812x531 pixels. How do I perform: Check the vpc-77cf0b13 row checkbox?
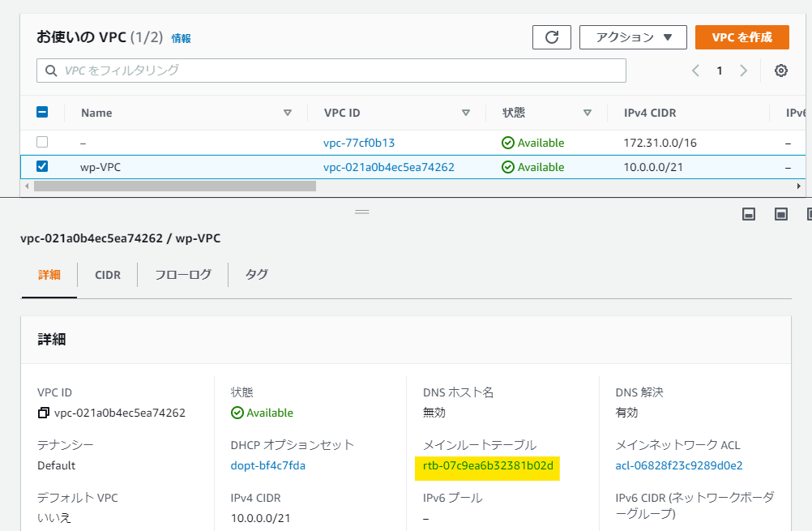pos(42,142)
